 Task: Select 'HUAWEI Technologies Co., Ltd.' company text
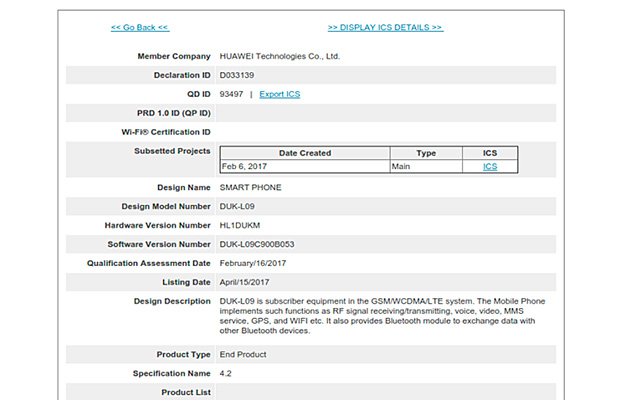[280, 56]
